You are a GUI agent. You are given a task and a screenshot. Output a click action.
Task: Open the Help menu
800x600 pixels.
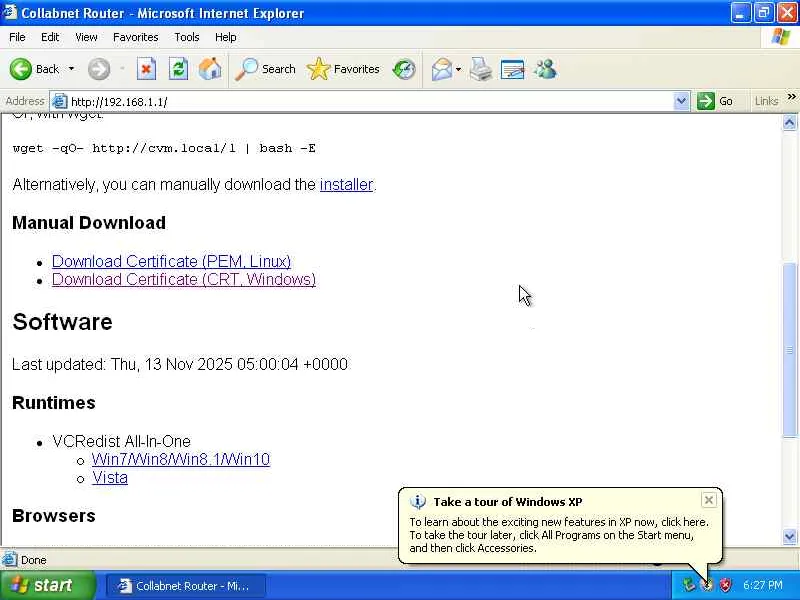[225, 37]
